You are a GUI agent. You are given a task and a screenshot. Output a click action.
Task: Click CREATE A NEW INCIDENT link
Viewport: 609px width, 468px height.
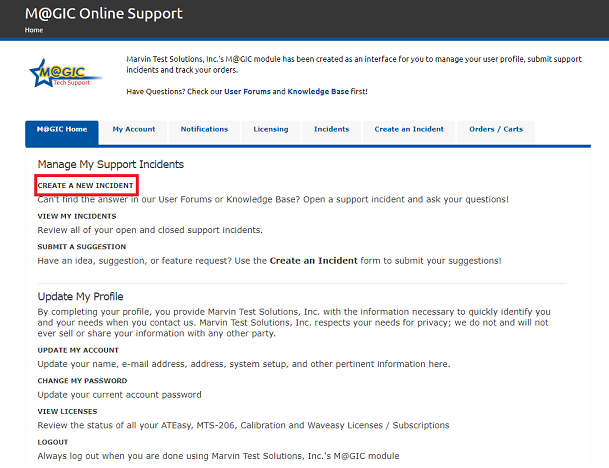[x=85, y=186]
